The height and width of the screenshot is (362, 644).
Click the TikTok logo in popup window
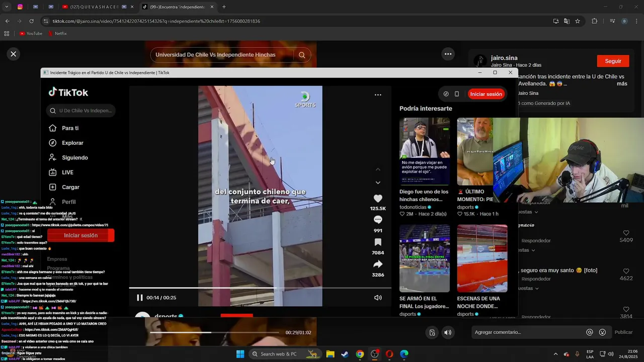click(x=68, y=93)
